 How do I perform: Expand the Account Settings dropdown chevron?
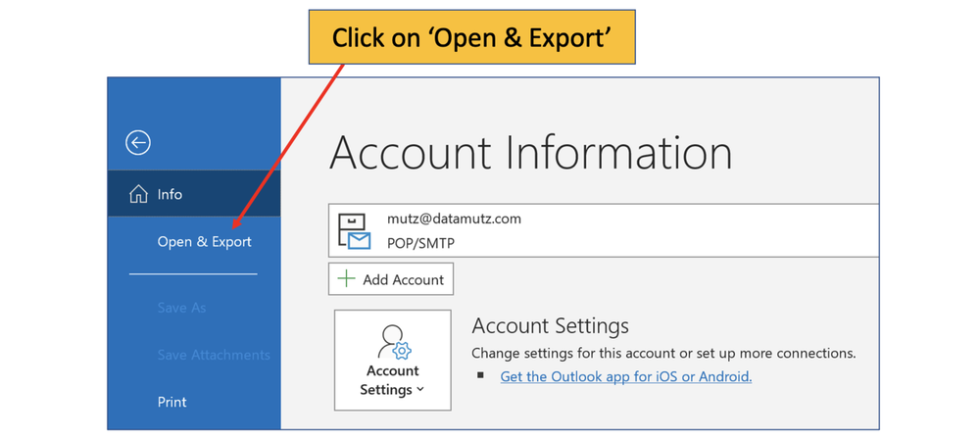click(420, 389)
